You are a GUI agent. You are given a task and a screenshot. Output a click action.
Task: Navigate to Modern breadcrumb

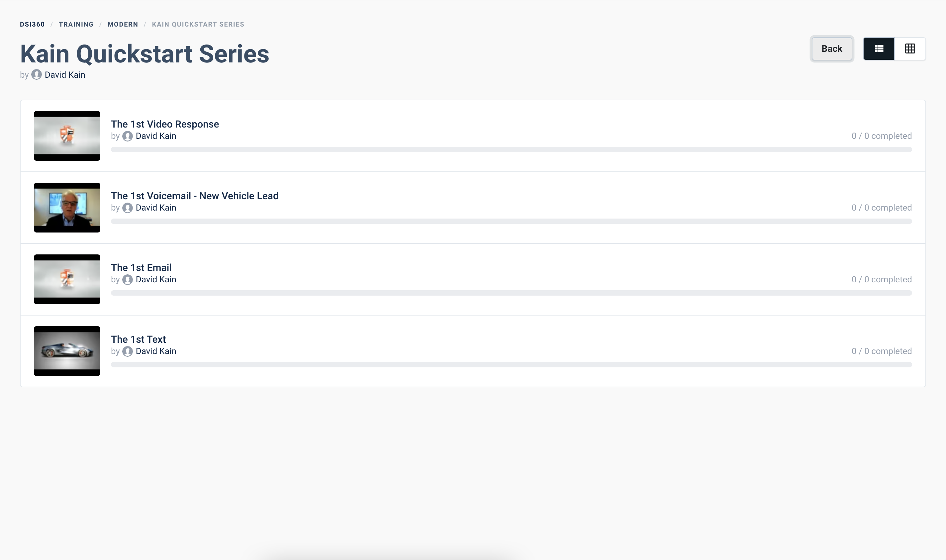[x=123, y=24]
